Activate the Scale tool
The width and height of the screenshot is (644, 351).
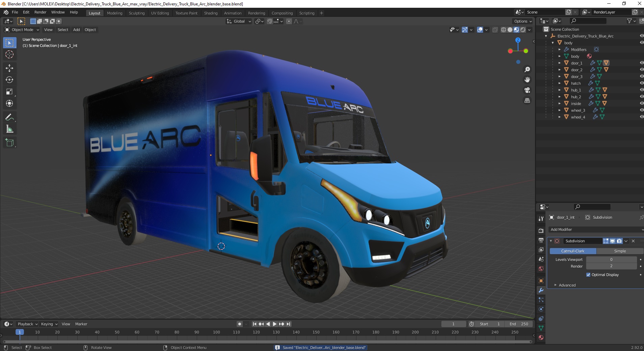click(x=9, y=91)
